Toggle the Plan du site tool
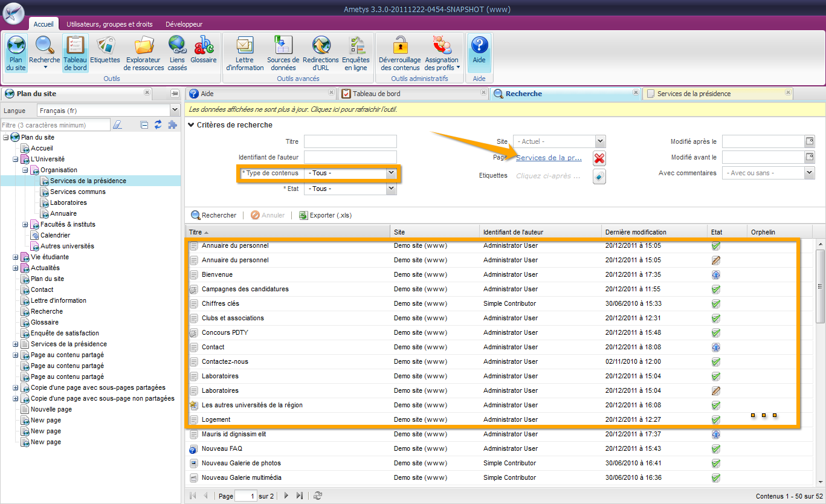This screenshot has width=826, height=504. tap(16, 53)
